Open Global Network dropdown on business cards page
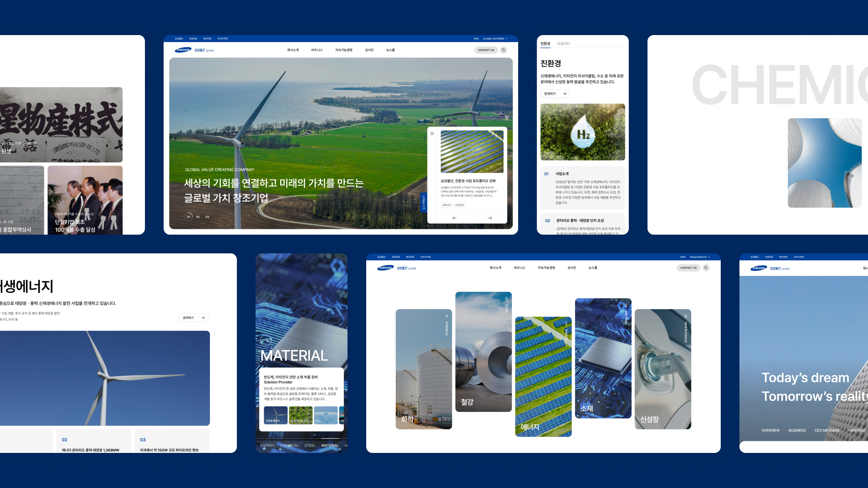868x488 pixels. [x=700, y=257]
